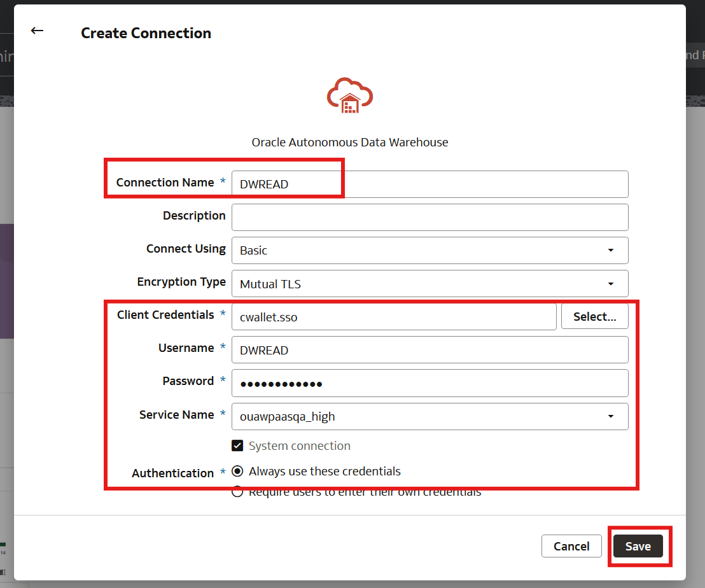Click the Username field containing DWREAD

[x=429, y=349]
